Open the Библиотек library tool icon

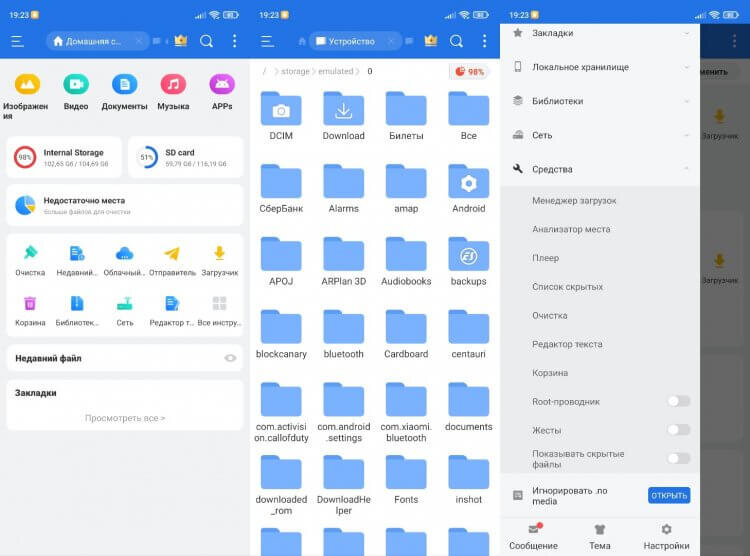point(77,303)
